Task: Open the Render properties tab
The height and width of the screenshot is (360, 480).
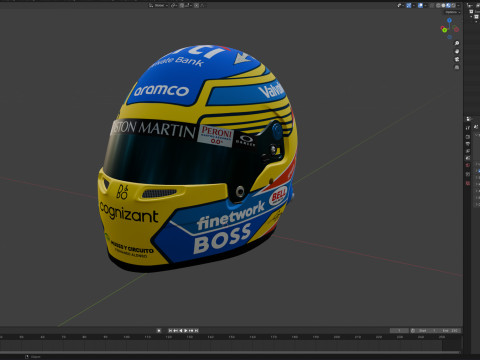Action: (468, 137)
